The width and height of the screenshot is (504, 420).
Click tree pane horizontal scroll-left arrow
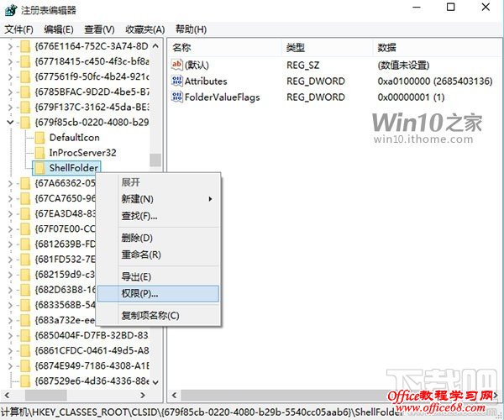coord(7,395)
